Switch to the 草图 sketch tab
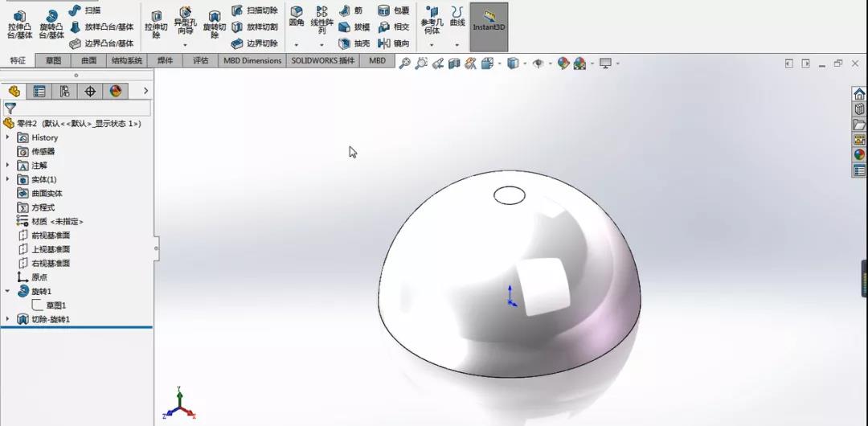 pyautogui.click(x=53, y=61)
